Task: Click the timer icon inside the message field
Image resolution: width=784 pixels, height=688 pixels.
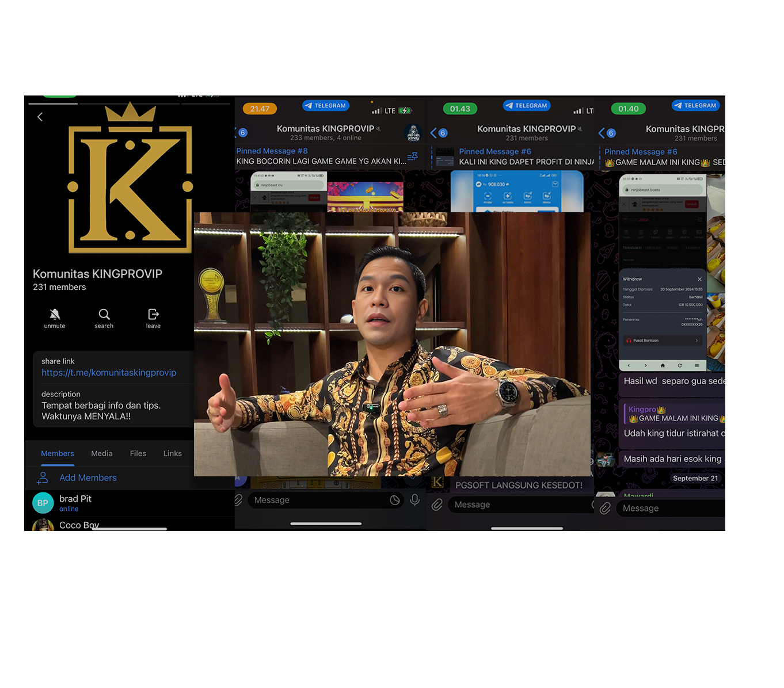Action: (x=395, y=500)
